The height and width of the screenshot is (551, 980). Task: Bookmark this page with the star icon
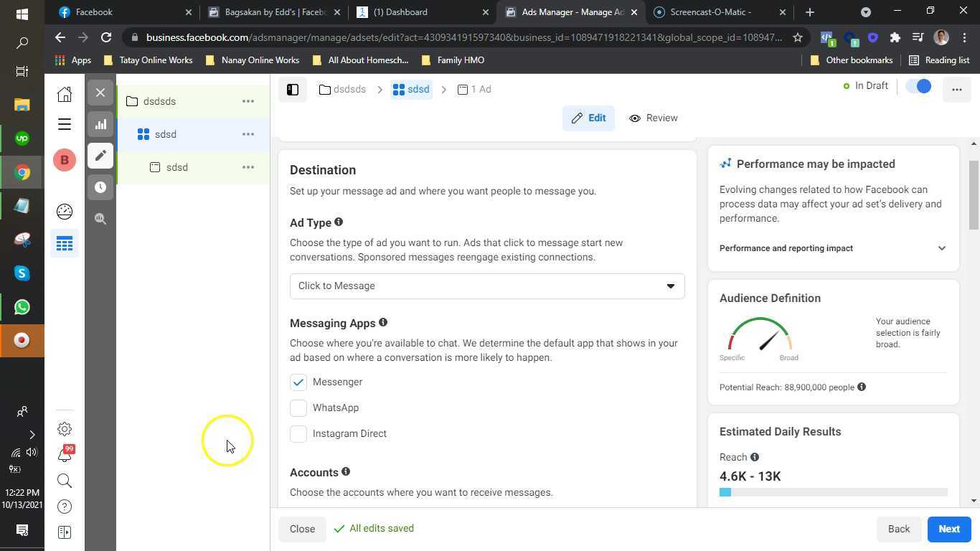[798, 37]
